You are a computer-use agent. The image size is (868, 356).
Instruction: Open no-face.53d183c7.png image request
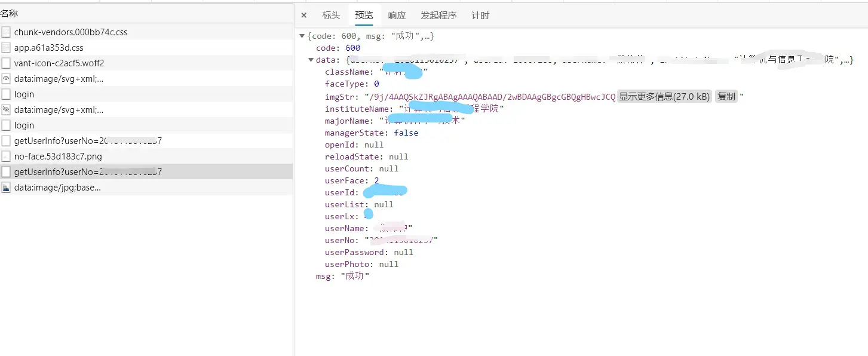pos(58,156)
